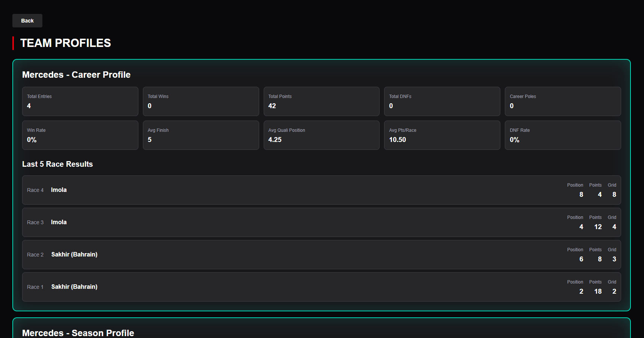Select the Race 2 Sakhir (Bahrain) row
644x338 pixels.
(x=321, y=255)
